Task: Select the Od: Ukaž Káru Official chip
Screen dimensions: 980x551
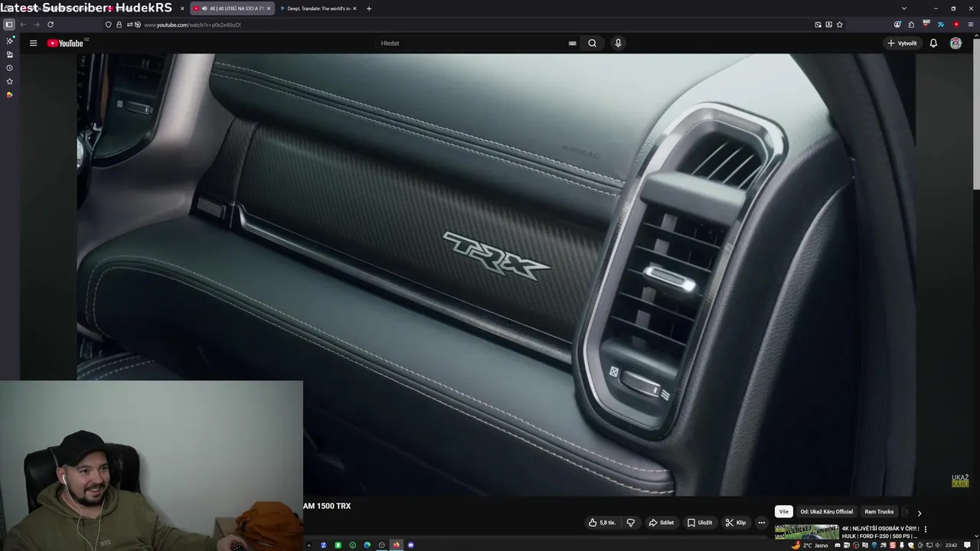Action: pos(826,512)
